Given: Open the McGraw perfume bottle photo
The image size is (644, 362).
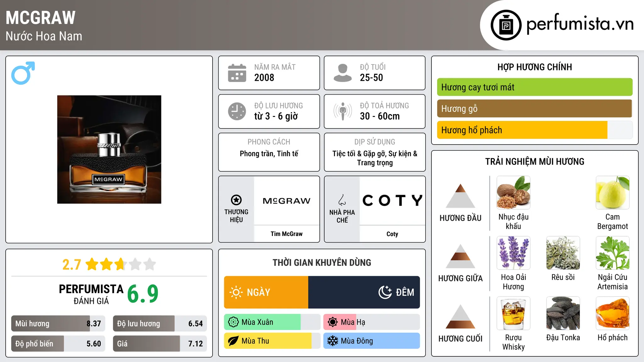Looking at the screenshot, I should [109, 150].
